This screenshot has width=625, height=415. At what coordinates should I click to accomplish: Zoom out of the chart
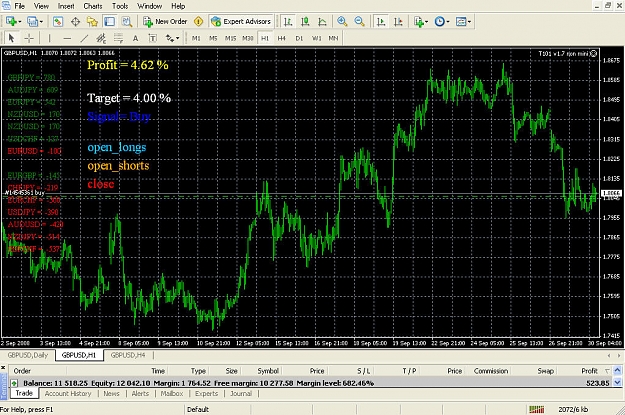click(x=359, y=22)
